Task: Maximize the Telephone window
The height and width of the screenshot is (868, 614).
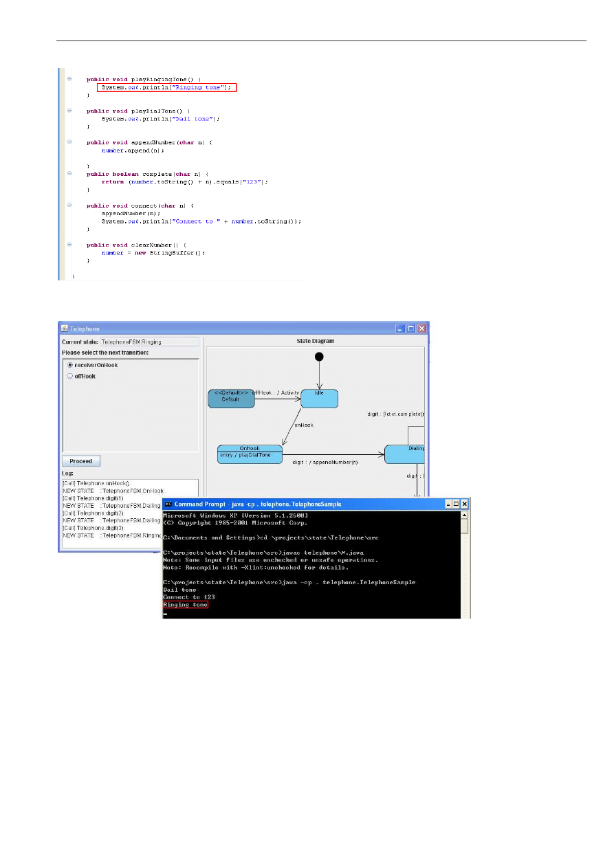Action: (411, 329)
